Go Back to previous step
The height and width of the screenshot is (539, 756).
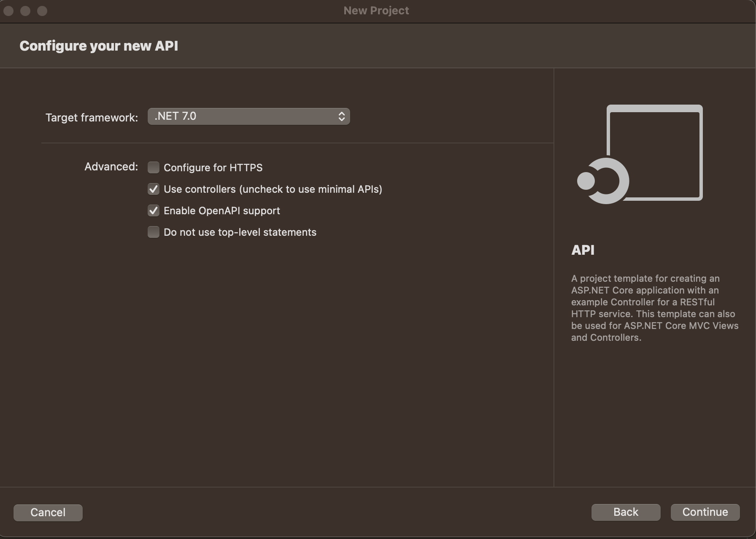(x=626, y=512)
